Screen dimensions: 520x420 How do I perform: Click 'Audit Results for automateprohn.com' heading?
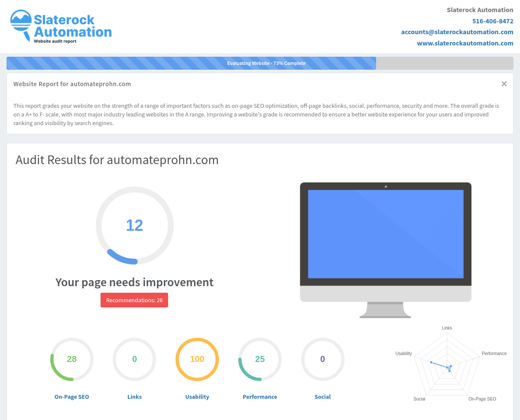point(117,160)
